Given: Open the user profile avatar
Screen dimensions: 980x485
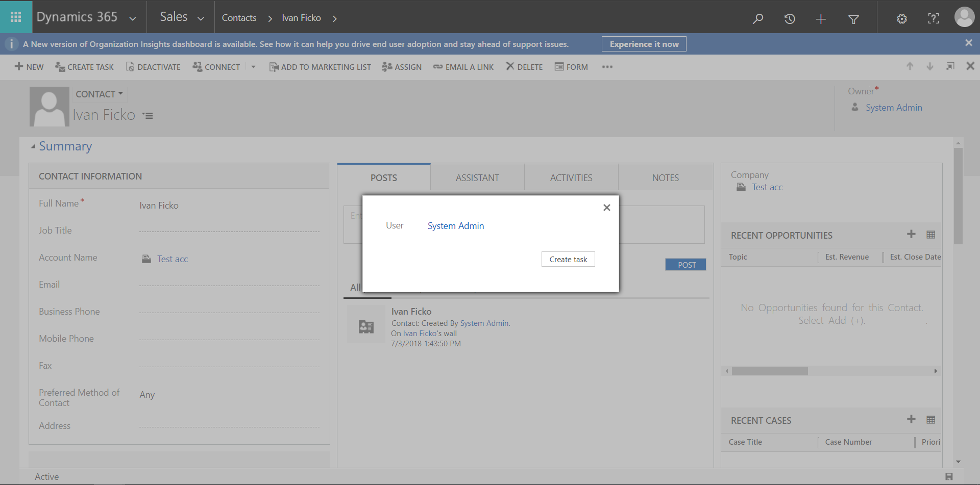Looking at the screenshot, I should click(x=964, y=17).
